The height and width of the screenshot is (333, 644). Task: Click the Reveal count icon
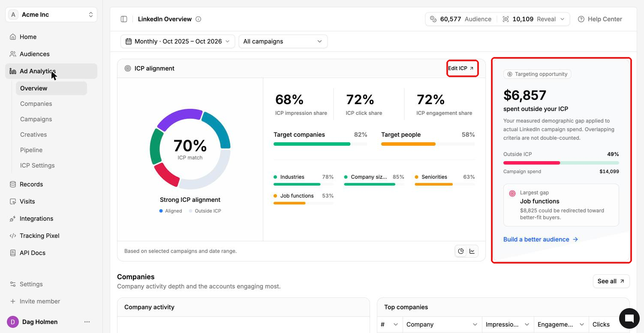(506, 19)
